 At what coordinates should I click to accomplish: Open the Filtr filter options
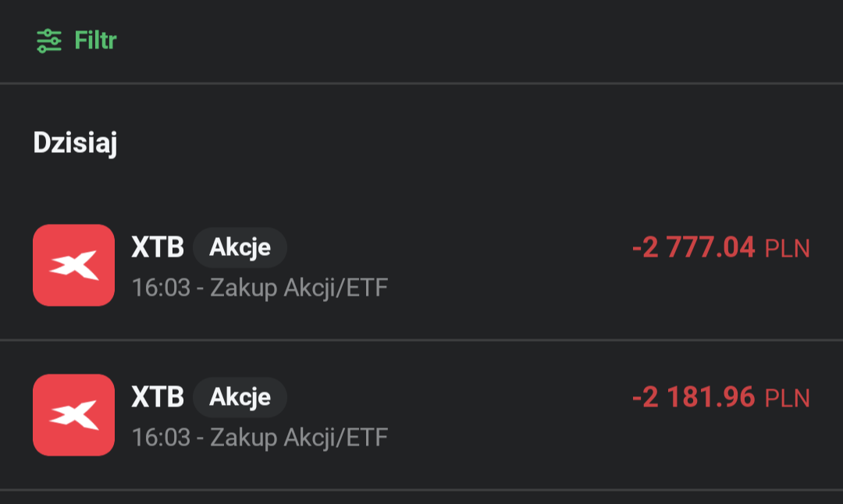[95, 41]
